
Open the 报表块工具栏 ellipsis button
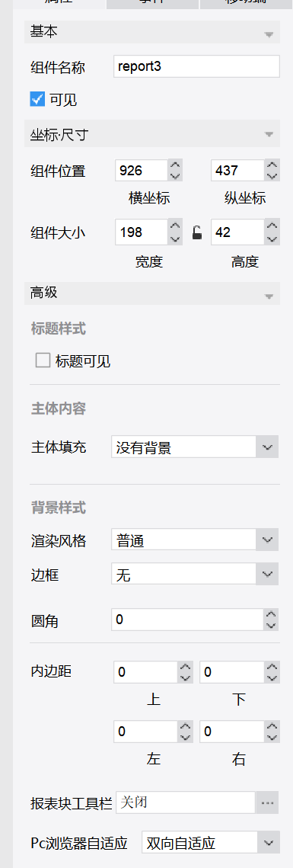point(268,802)
